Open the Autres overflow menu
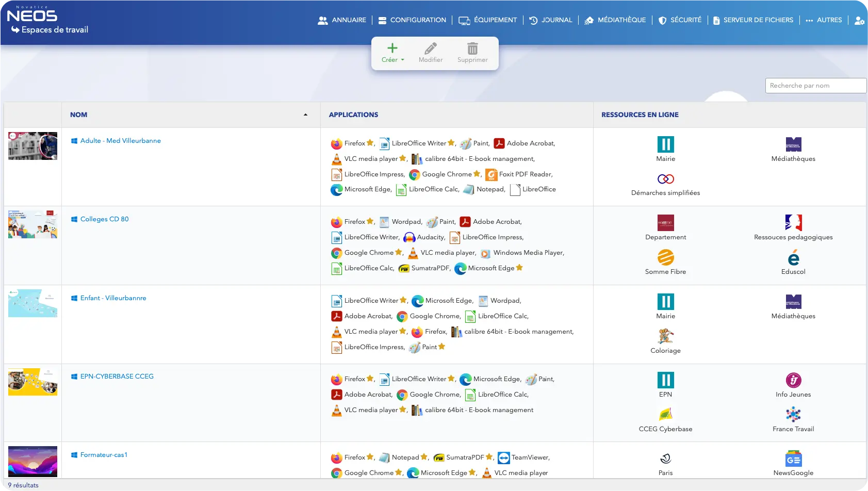 pos(824,20)
